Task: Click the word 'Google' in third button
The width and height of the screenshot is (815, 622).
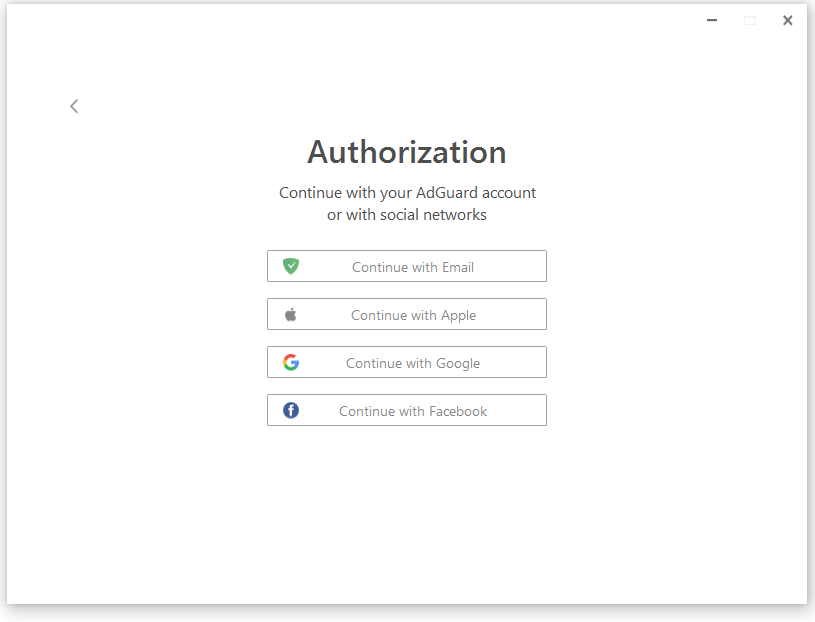Action: point(458,363)
